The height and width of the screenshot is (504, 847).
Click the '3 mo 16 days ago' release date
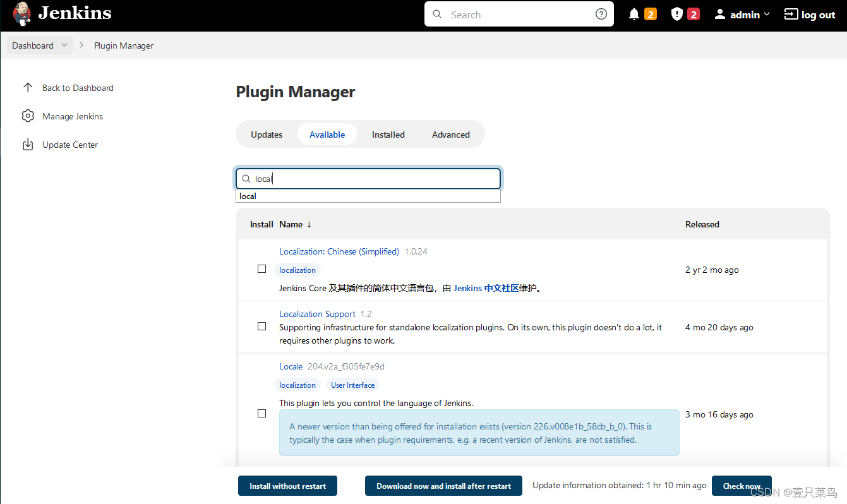pyautogui.click(x=719, y=414)
